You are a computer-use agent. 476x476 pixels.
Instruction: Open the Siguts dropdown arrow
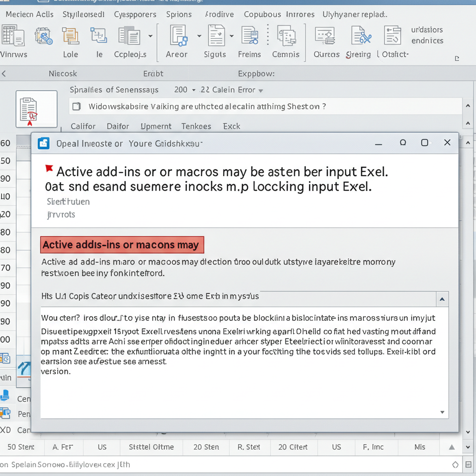[231, 36]
